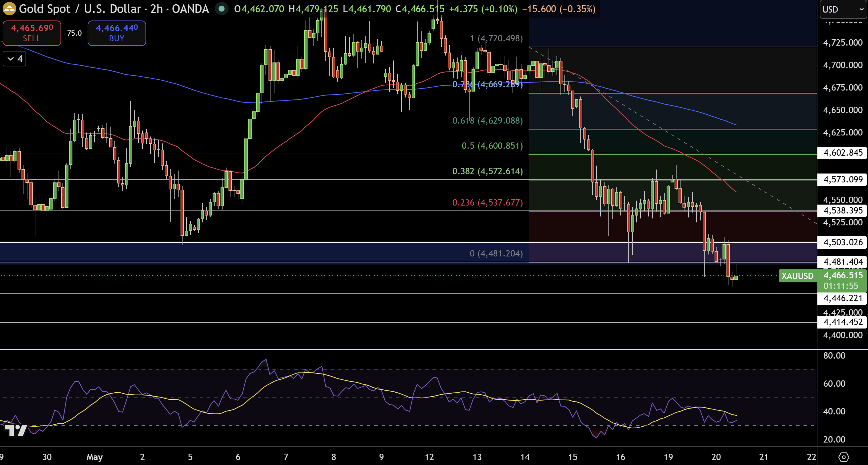Image resolution: width=868 pixels, height=465 pixels.
Task: Open the chart settings gear icon
Action: pyautogui.click(x=844, y=457)
